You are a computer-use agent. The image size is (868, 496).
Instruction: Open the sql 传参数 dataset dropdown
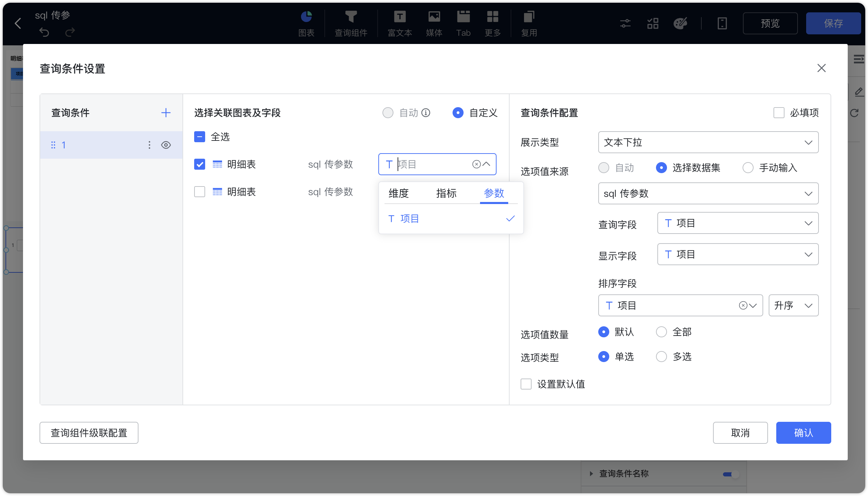[708, 193]
